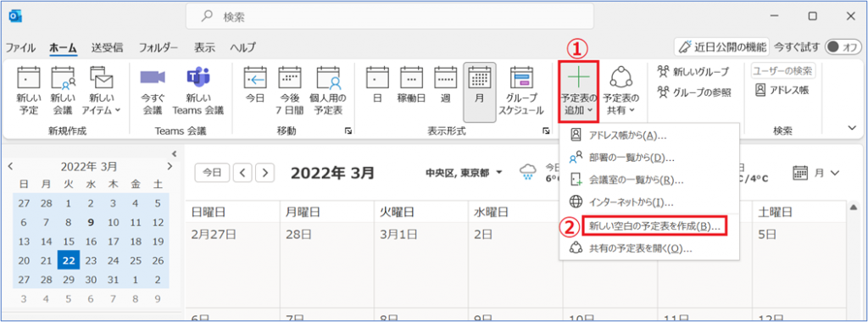Choose 部署の一覧から(D)...
This screenshot has height=322, width=868.
tap(649, 158)
